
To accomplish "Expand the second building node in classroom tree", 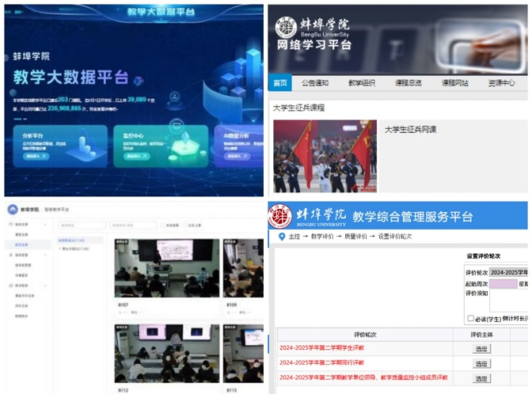I will (x=59, y=248).
